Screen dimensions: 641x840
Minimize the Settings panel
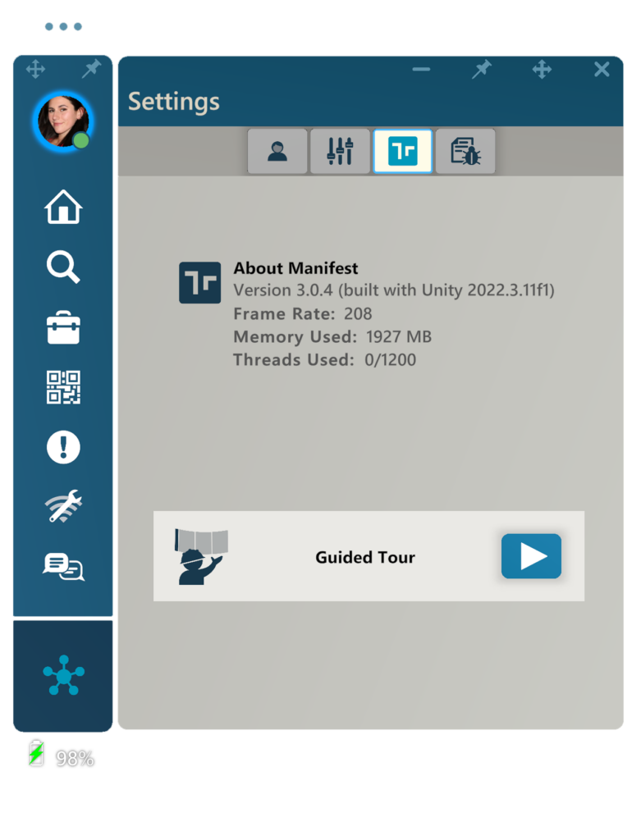(x=421, y=69)
